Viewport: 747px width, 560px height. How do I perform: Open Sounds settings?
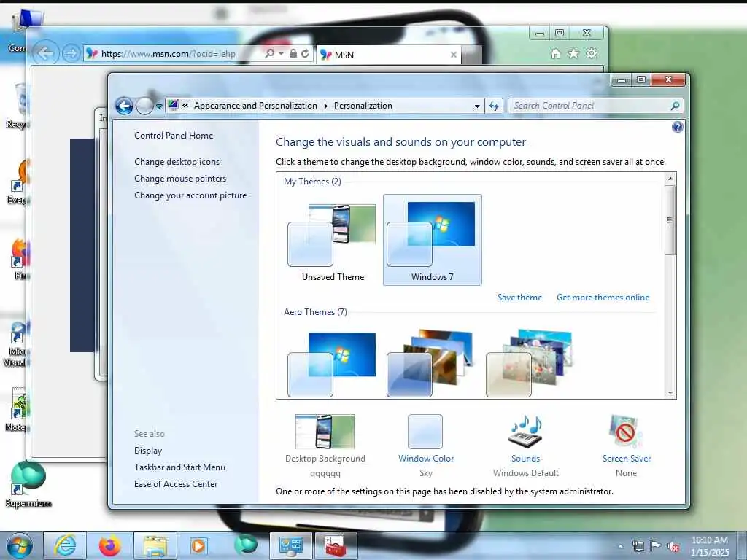525,446
